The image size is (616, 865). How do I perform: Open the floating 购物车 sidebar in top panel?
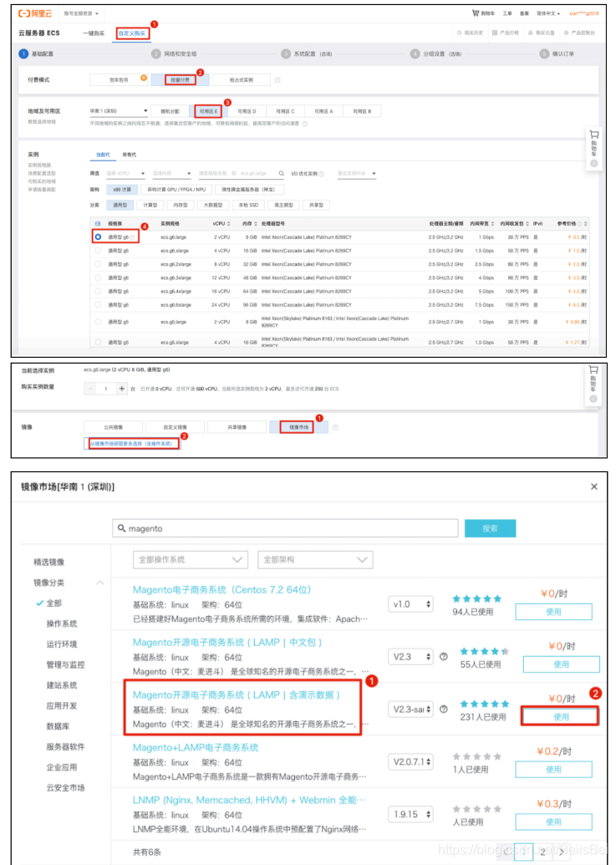(594, 149)
